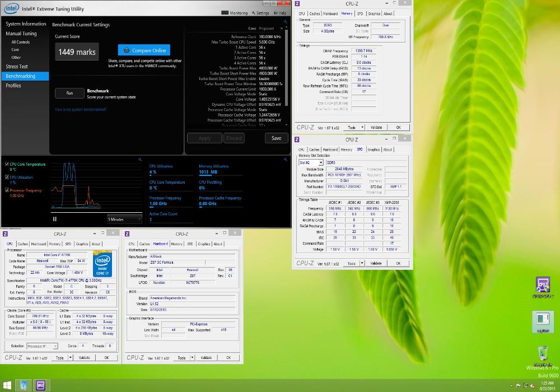This screenshot has width=560, height=392.
Task: Click Z icon of CPU-Z Mainboard window title
Action: tap(127, 234)
